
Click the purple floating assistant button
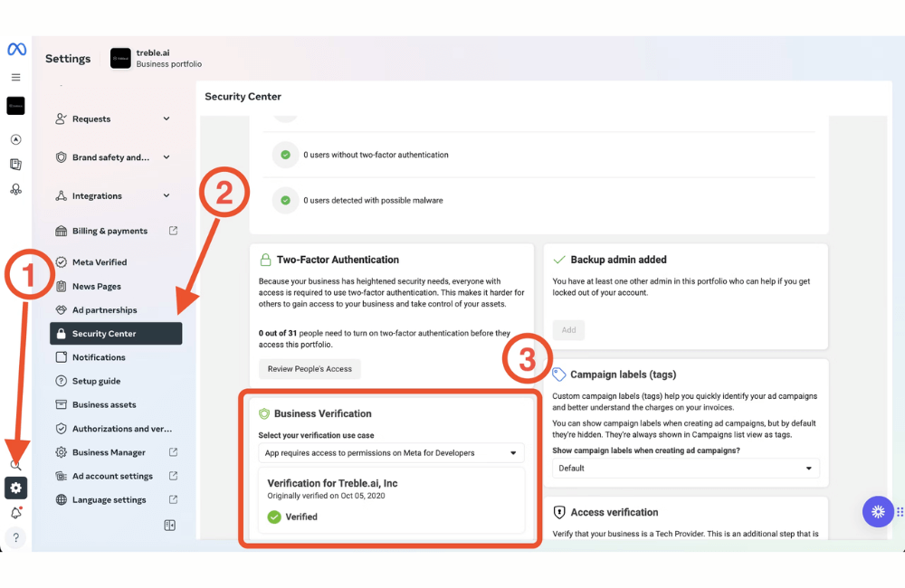tap(877, 511)
